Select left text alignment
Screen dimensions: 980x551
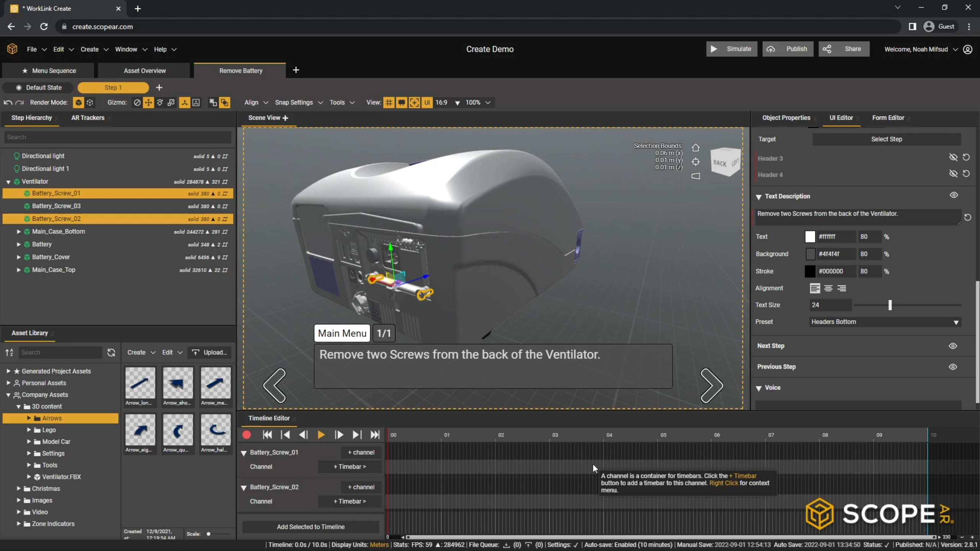click(x=815, y=288)
